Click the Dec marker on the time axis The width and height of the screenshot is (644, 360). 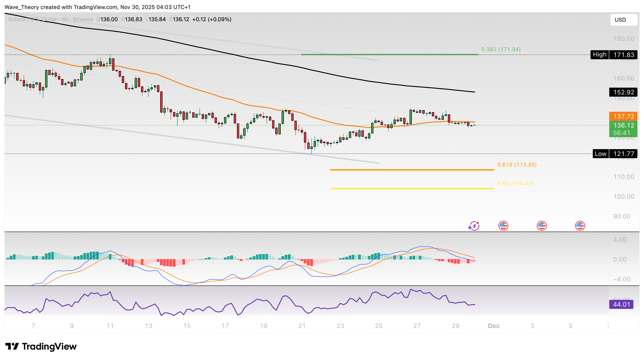click(493, 326)
